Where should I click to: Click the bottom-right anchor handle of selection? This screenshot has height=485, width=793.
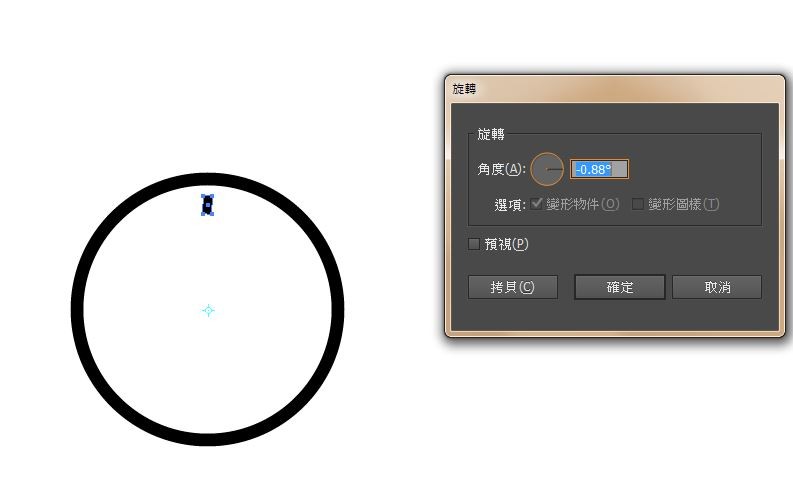pos(211,213)
